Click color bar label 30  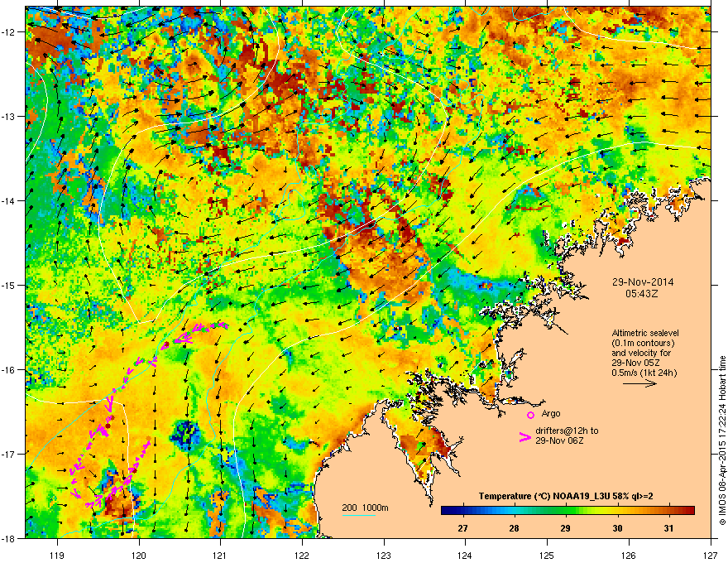(617, 528)
